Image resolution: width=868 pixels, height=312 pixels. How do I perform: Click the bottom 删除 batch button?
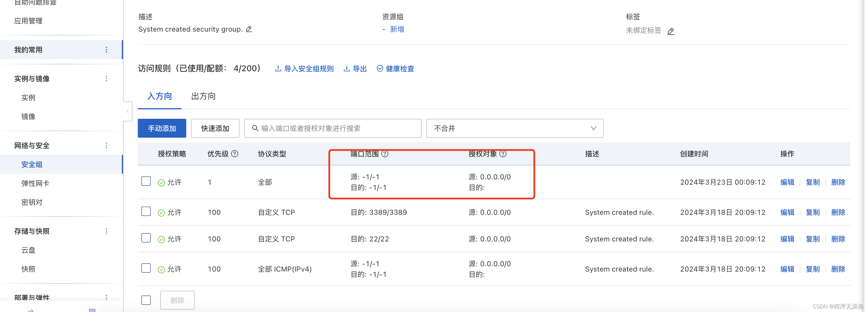click(177, 300)
